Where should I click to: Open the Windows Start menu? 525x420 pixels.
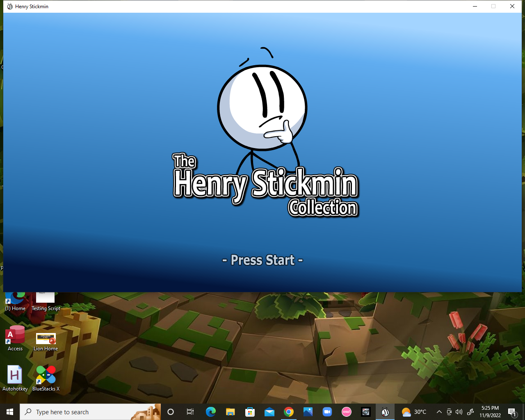[x=10, y=412]
